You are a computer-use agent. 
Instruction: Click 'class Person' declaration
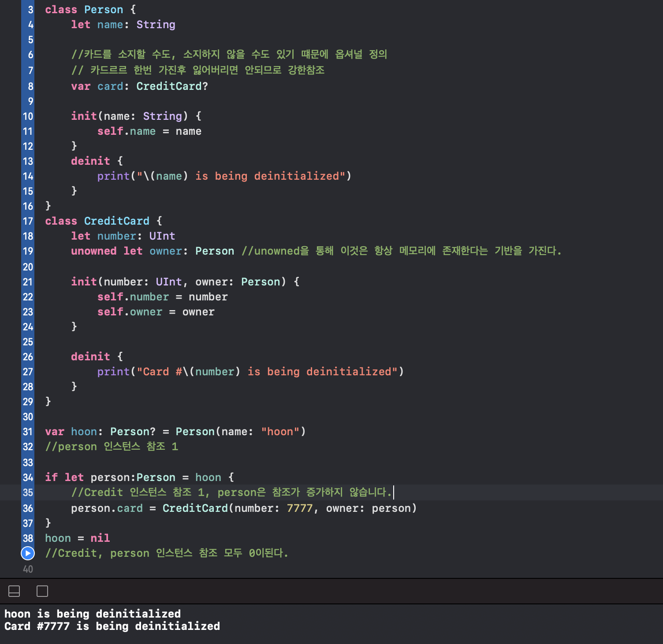[90, 10]
